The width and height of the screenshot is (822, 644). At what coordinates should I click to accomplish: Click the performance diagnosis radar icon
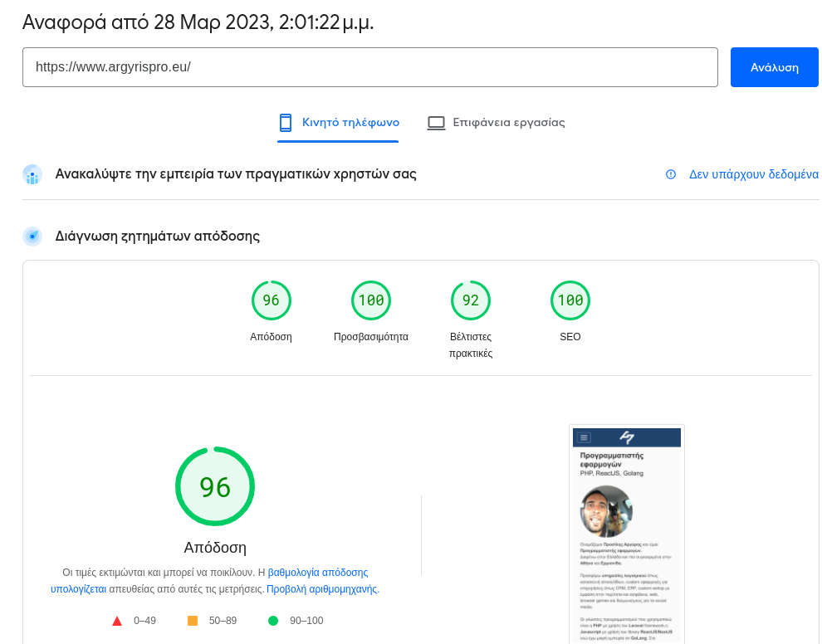point(32,237)
